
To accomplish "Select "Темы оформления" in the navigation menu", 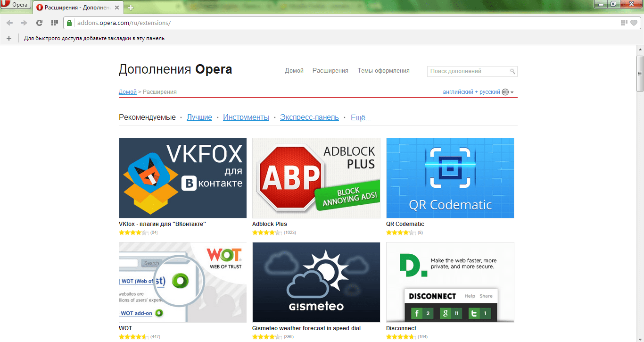I will (383, 70).
